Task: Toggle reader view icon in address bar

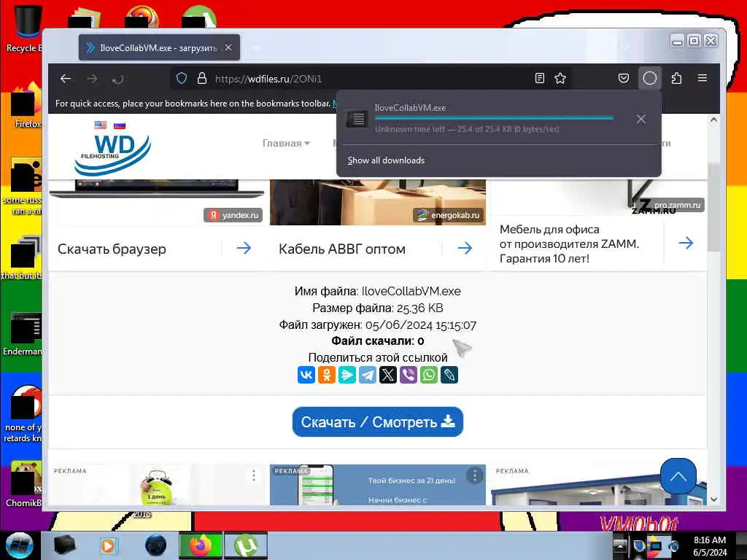Action: point(539,78)
